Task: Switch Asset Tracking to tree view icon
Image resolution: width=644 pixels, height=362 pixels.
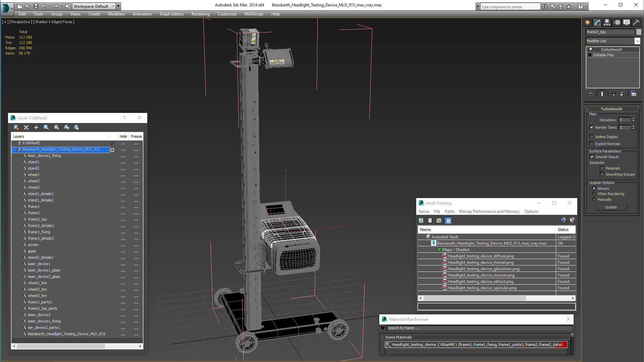Action: pyautogui.click(x=439, y=221)
